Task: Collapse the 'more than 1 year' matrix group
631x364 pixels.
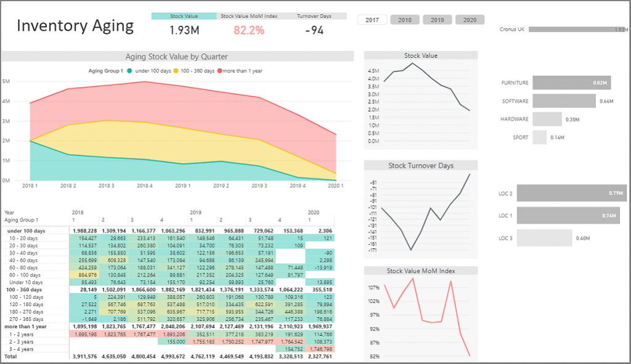Action: pos(27,328)
